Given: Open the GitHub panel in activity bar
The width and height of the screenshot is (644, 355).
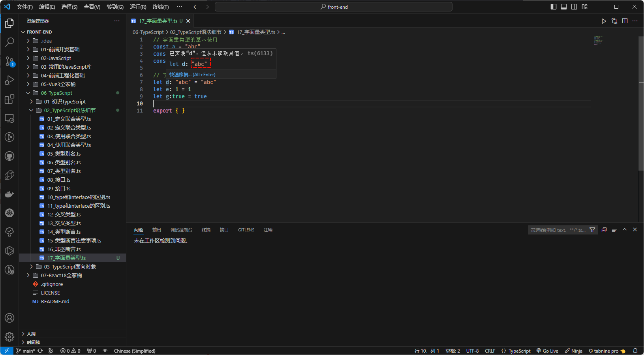Looking at the screenshot, I should pos(9,156).
